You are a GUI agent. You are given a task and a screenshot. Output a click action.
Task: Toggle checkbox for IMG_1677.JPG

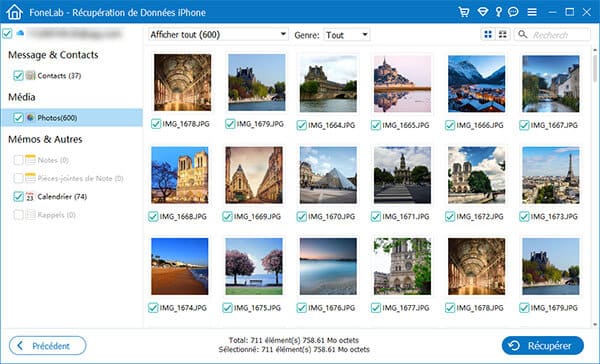376,308
